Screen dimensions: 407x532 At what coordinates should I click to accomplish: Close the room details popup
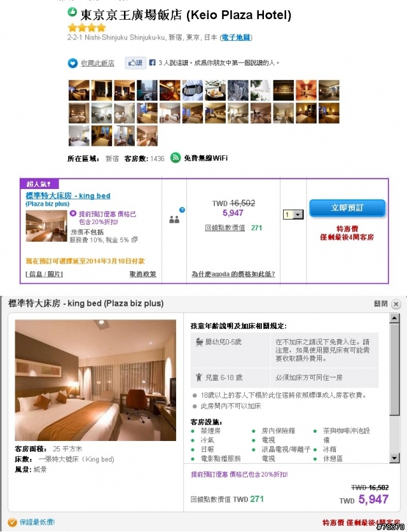tap(396, 304)
